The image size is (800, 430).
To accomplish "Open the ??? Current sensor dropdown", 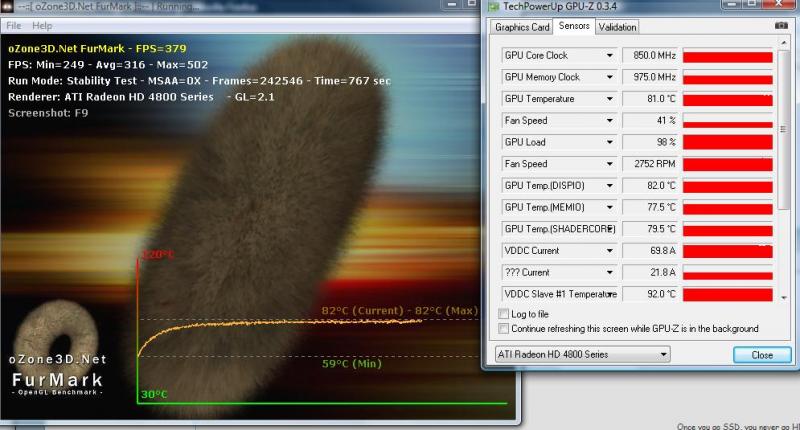I will point(609,272).
